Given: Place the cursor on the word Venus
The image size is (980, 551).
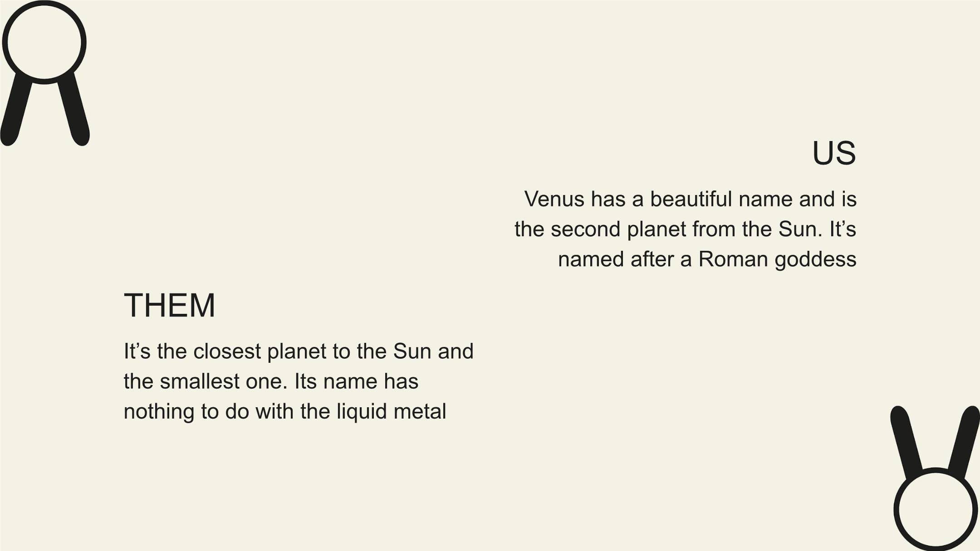Looking at the screenshot, I should coord(554,199).
